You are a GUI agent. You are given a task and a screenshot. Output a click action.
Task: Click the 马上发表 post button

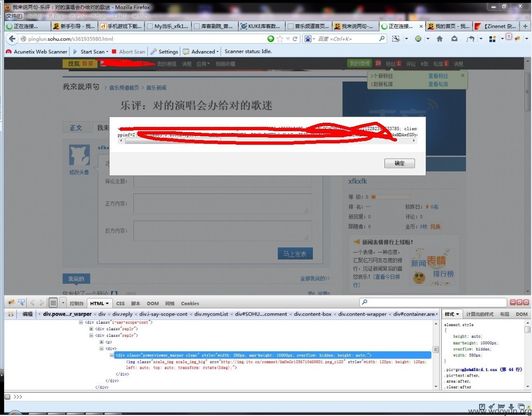click(x=295, y=254)
